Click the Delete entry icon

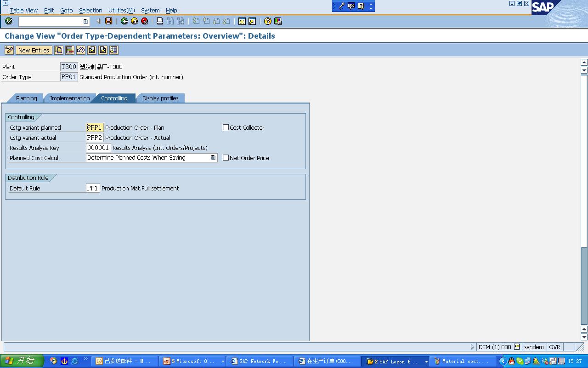[70, 50]
